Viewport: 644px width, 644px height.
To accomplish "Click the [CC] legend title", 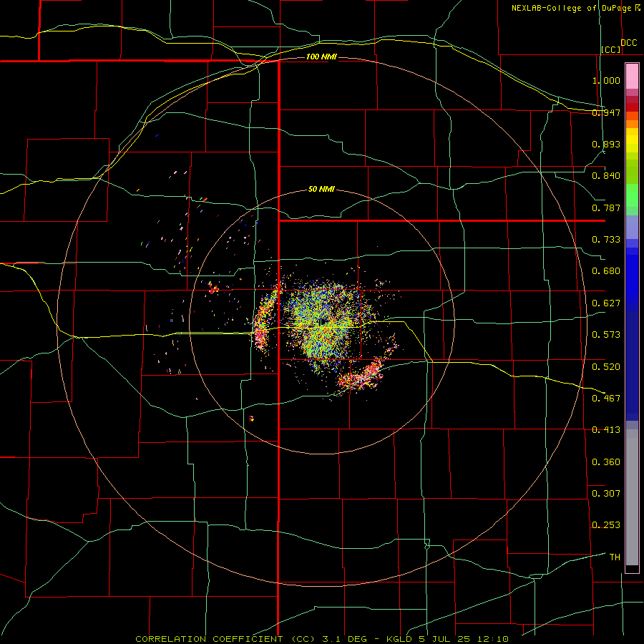I will point(611,49).
